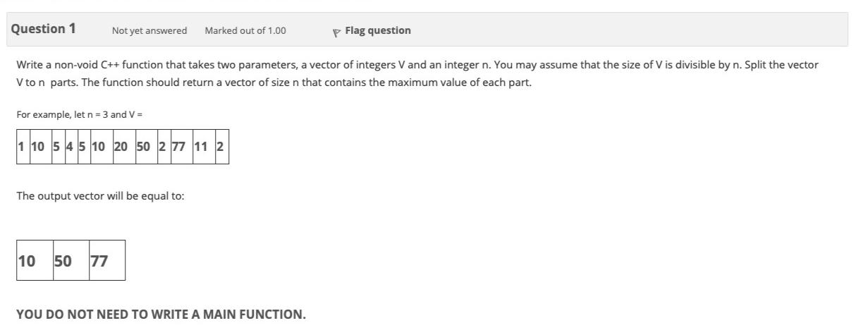Image resolution: width=868 pixels, height=335 pixels.
Task: Click the cell containing 1 in input vector
Action: tap(22, 147)
